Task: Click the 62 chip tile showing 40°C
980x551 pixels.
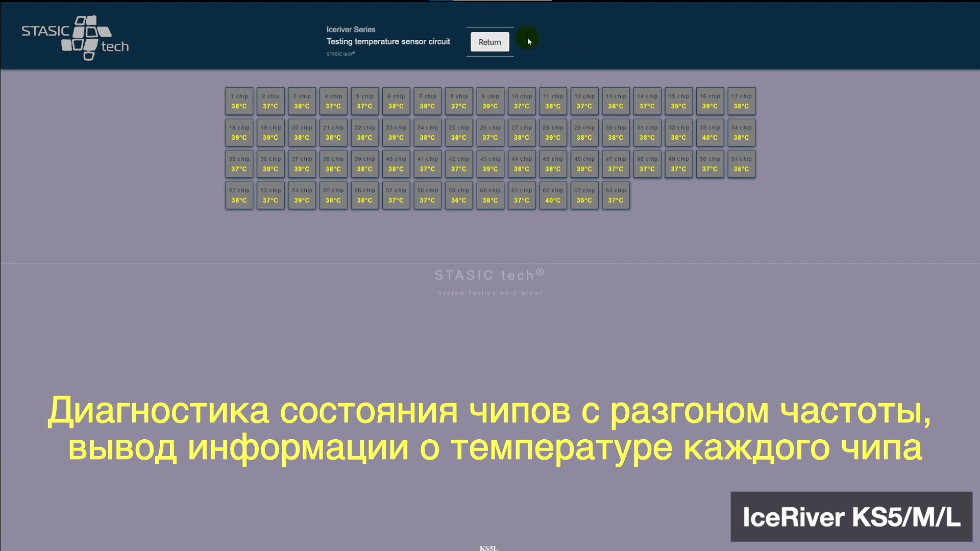Action: coord(553,195)
